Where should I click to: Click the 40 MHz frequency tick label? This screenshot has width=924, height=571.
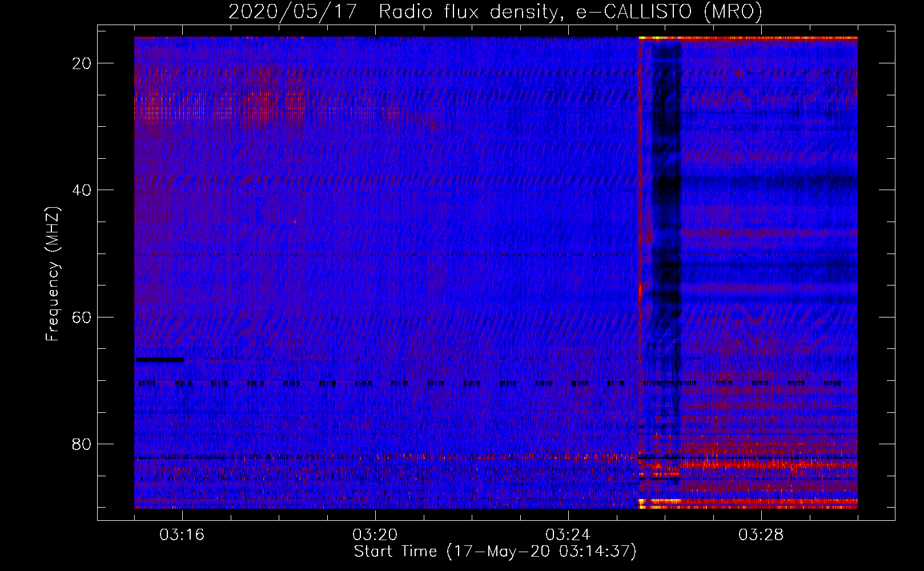coord(82,190)
